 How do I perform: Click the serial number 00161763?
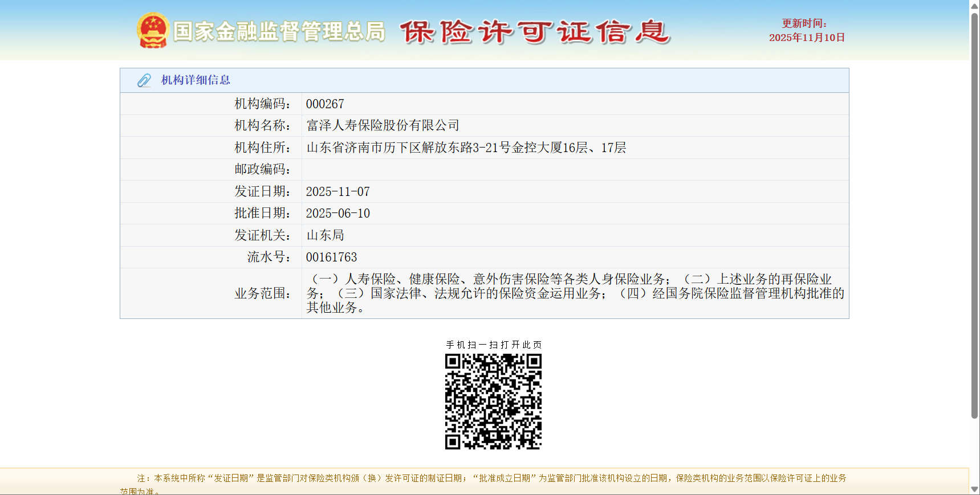coord(331,257)
